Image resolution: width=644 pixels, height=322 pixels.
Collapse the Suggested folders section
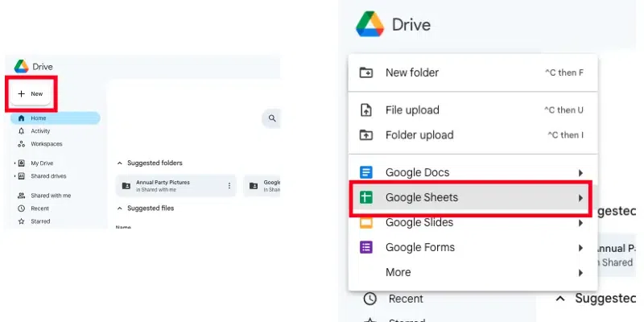coord(119,163)
